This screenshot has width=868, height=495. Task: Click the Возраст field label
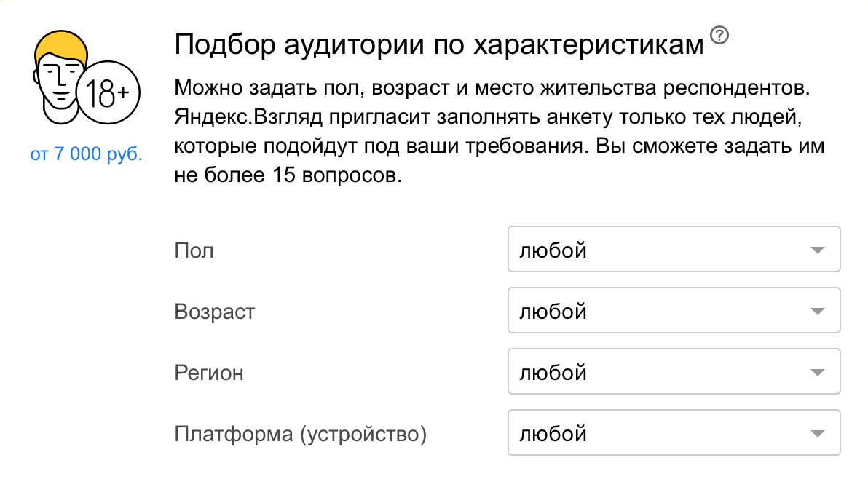click(x=215, y=312)
